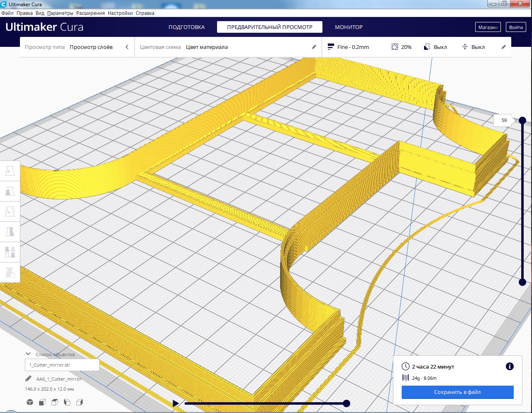Image resolution: width=532 pixels, height=413 pixels.
Task: Open the Per Model Settings tool
Action: click(x=10, y=252)
